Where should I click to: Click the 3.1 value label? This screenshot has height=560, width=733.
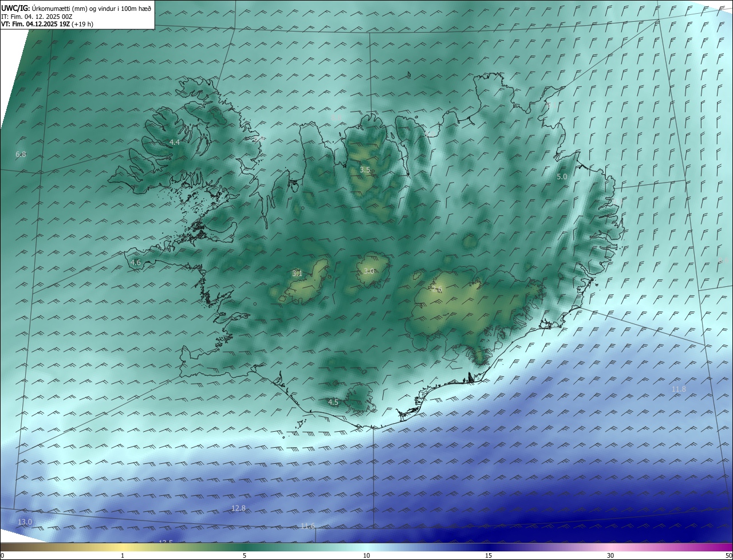pos(297,274)
